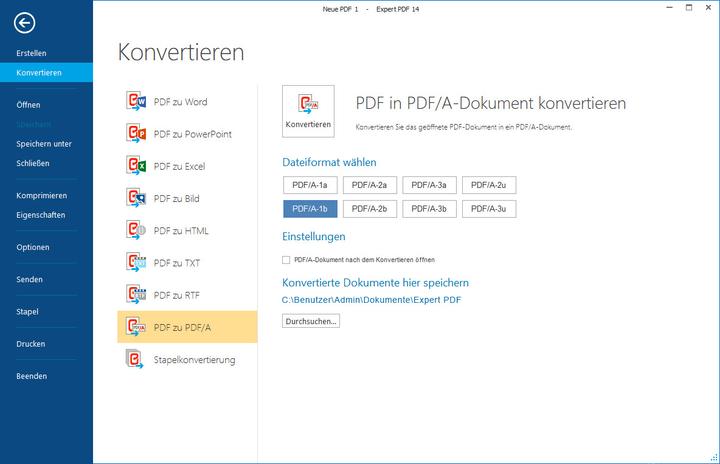This screenshot has width=720, height=464.
Task: Select PDF/A-3b format
Action: 429,209
